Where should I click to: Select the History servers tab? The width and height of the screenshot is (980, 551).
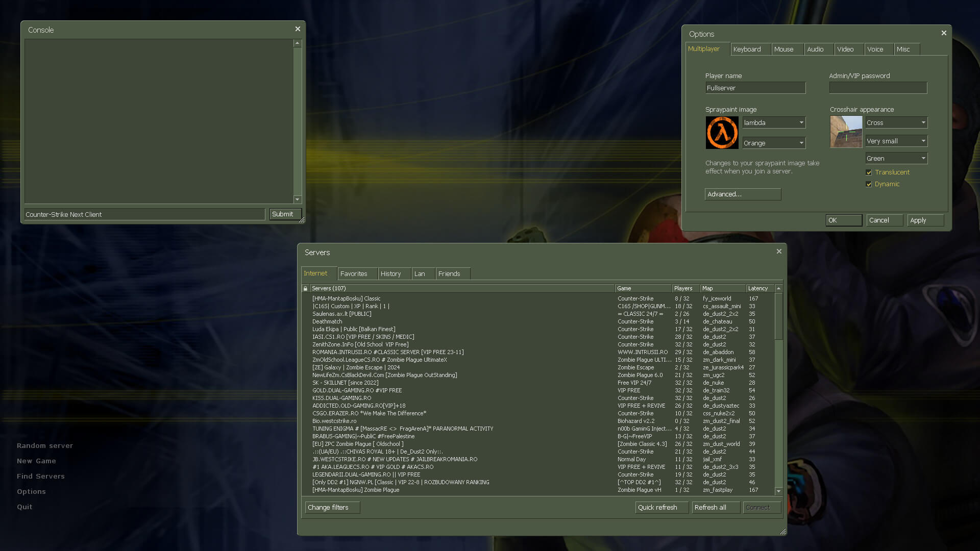point(390,273)
